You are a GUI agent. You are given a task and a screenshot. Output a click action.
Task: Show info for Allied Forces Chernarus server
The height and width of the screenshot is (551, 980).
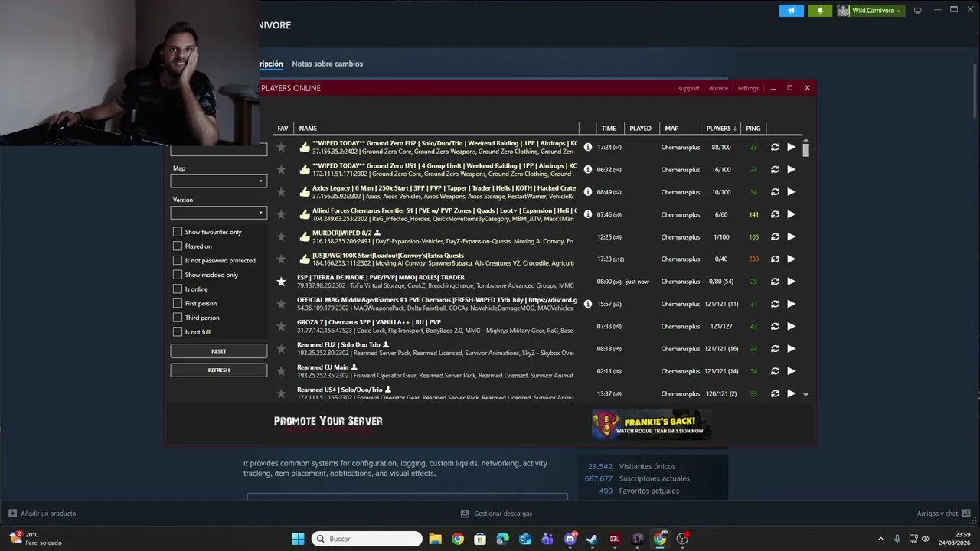(x=588, y=214)
